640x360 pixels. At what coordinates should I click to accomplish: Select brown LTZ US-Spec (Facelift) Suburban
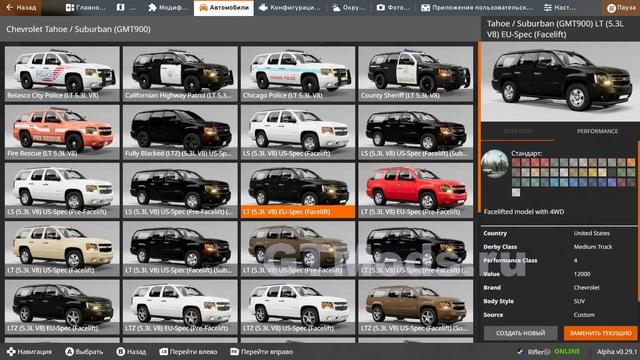coord(416,307)
